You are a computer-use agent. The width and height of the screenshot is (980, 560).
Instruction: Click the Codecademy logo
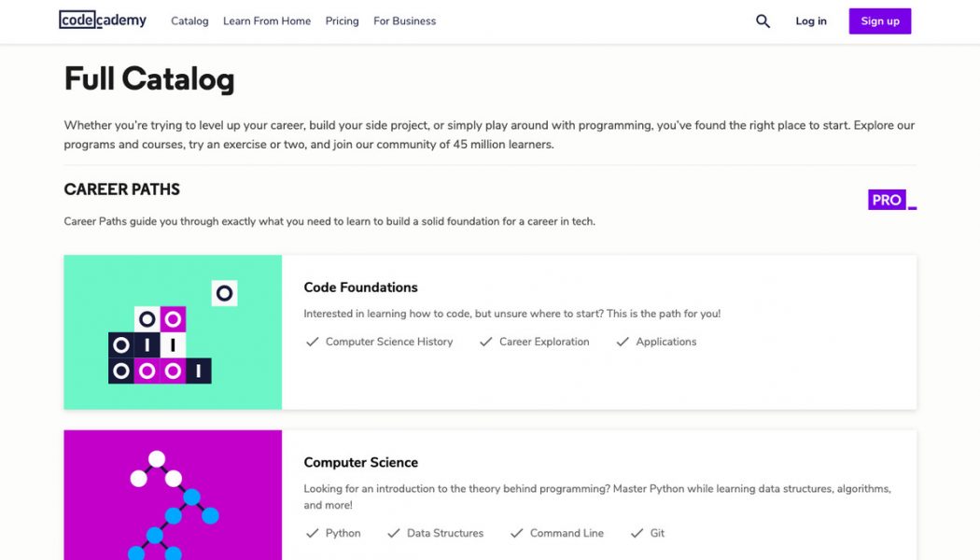[103, 21]
